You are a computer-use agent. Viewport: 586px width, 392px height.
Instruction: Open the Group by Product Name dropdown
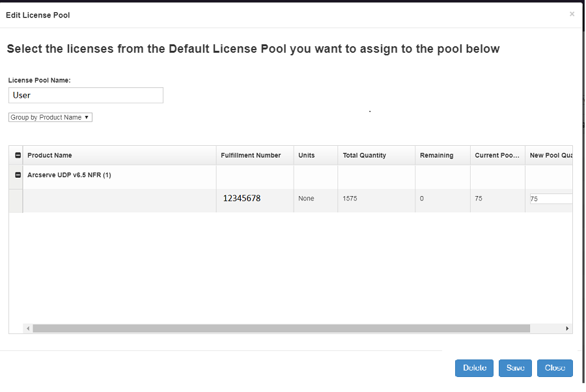50,117
